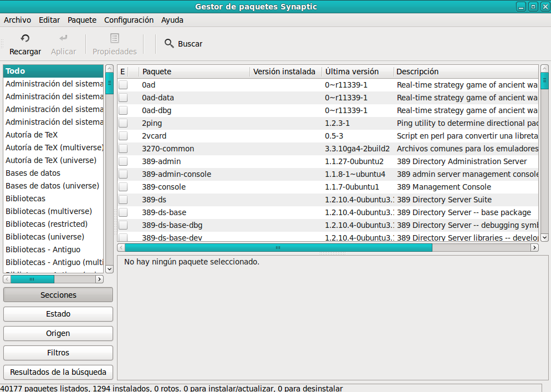Toggle checkbox for 389-ds

[x=123, y=200]
